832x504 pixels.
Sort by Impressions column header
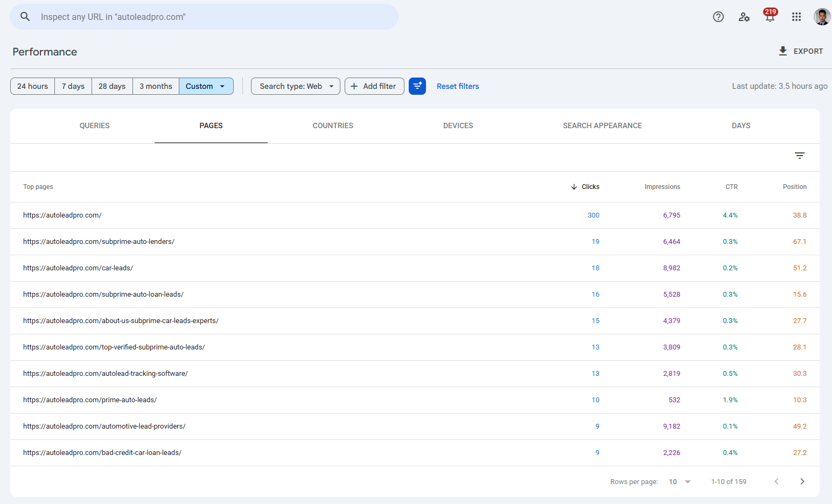click(662, 187)
